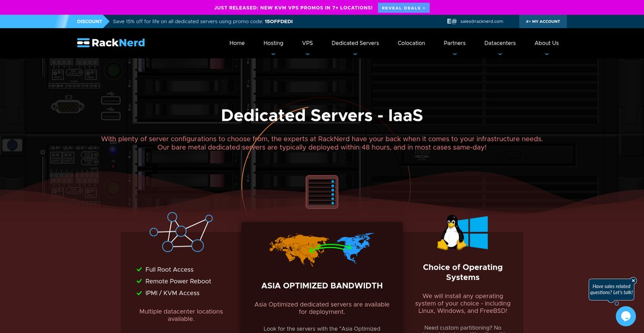Go to the Colocation page
This screenshot has height=333, width=644.
[x=411, y=43]
